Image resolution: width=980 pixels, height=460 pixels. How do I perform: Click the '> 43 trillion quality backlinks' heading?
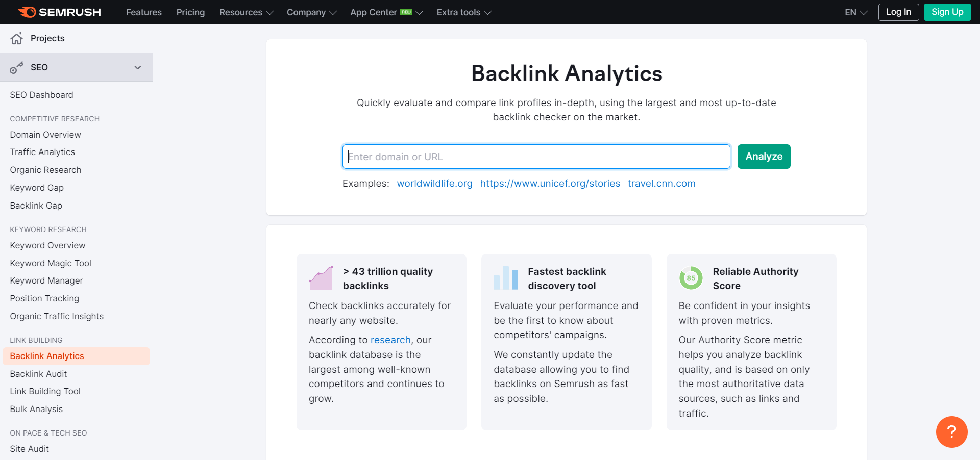point(388,278)
